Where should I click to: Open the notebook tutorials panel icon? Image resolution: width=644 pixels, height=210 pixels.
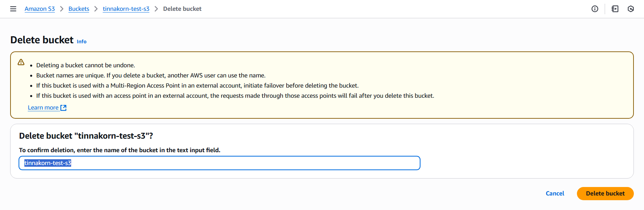615,9
